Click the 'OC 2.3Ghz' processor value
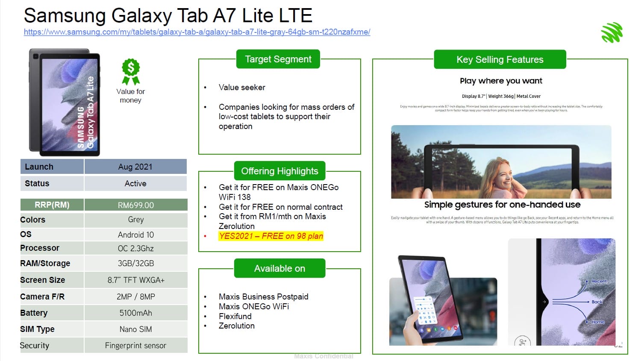Screen dimensions: 644x361 pos(136,248)
